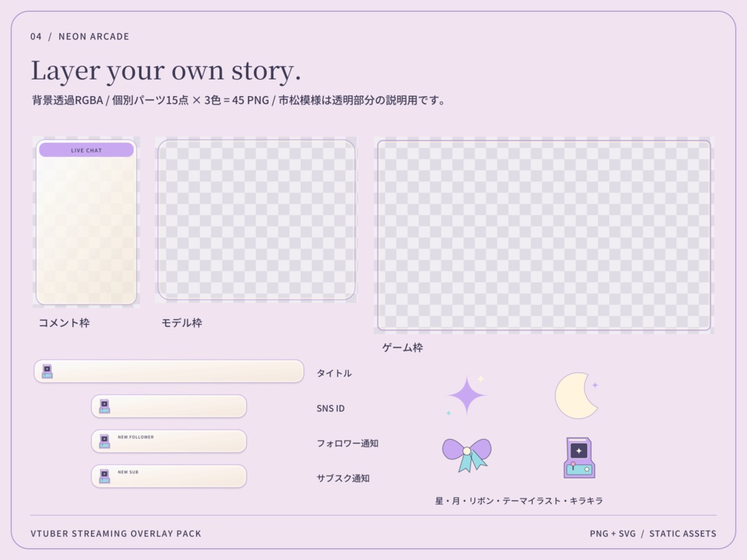Click the SNS ID label
The width and height of the screenshot is (747, 560).
tap(330, 408)
